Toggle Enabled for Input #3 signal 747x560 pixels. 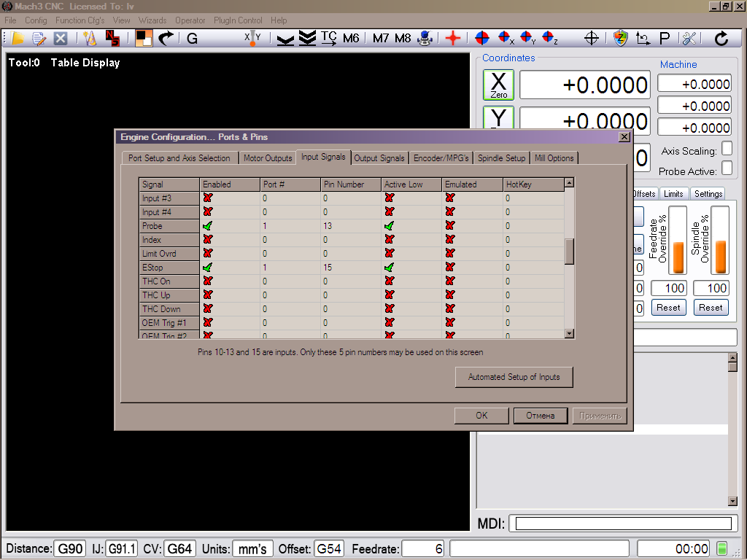208,198
